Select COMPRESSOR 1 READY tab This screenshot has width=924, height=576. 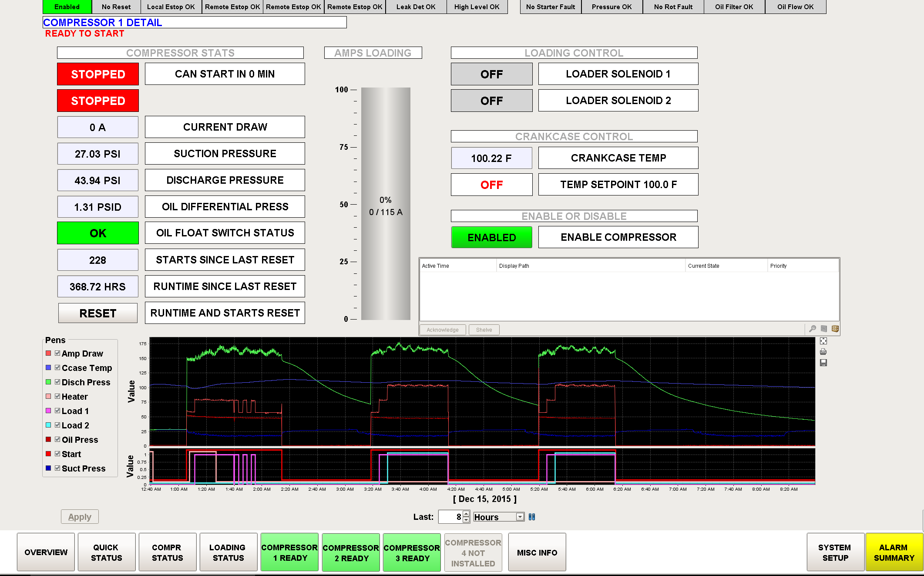tap(289, 552)
